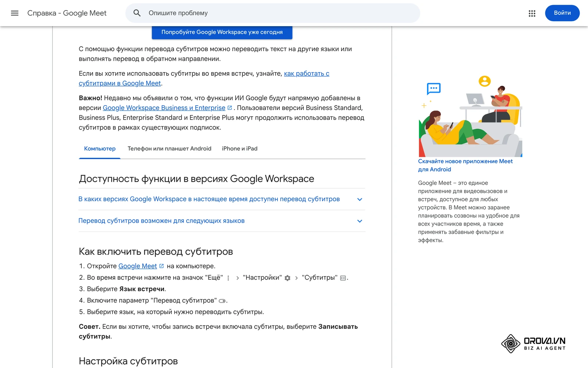Click the "Войти" sign-in button
This screenshot has width=588, height=368.
(x=562, y=13)
